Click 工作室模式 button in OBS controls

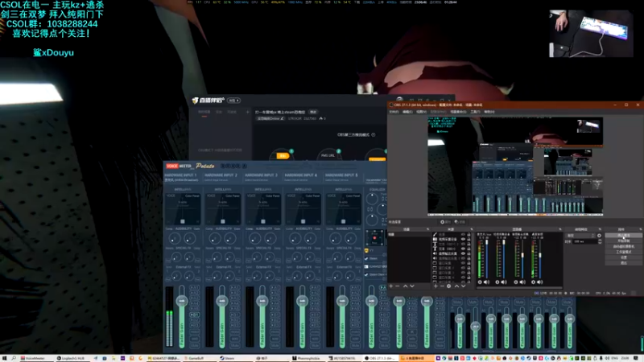[623, 252]
